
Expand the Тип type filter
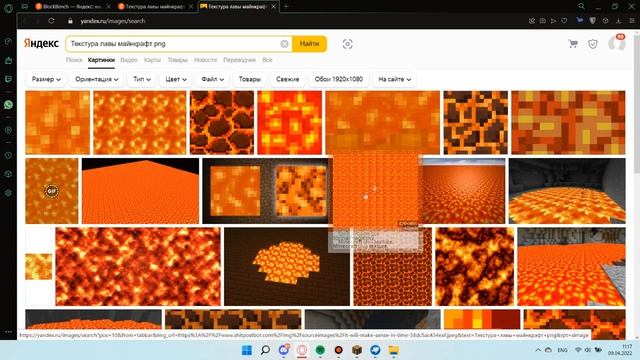pos(142,79)
